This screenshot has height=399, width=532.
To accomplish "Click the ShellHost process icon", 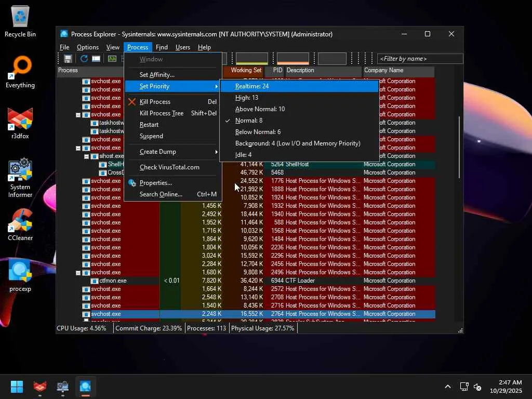I will (x=102, y=164).
